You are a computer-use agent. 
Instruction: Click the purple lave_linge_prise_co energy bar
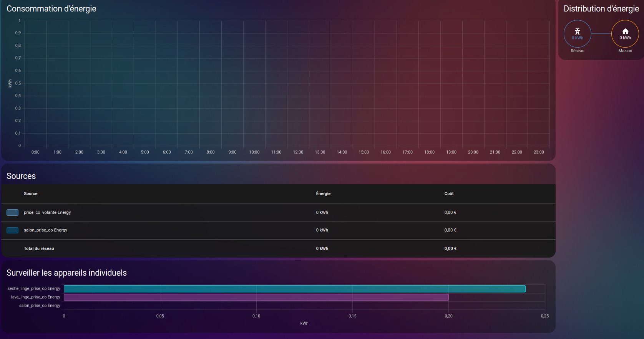256,297
